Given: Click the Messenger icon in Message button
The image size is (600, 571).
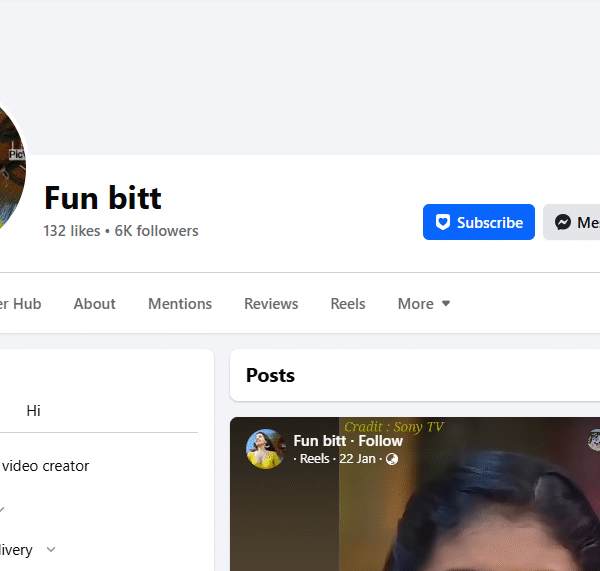Looking at the screenshot, I should pos(563,222).
